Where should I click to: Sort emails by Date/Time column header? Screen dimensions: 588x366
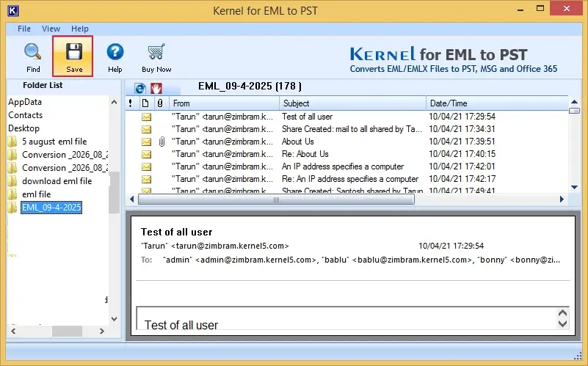[497, 103]
